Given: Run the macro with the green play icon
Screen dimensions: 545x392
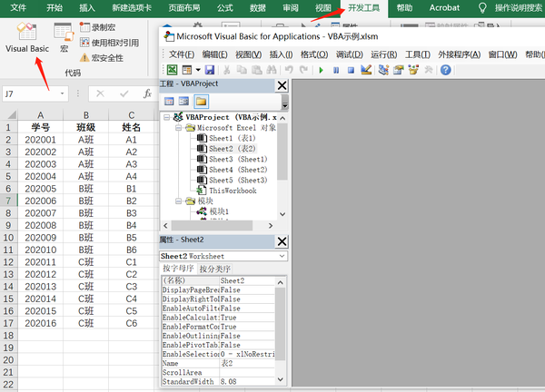Looking at the screenshot, I should pyautogui.click(x=322, y=70).
